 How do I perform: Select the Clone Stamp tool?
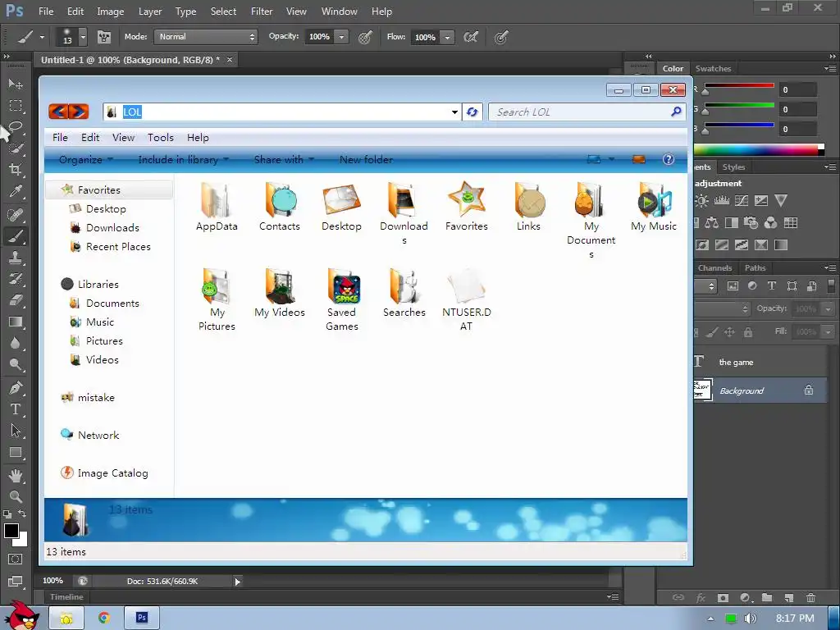coord(16,258)
